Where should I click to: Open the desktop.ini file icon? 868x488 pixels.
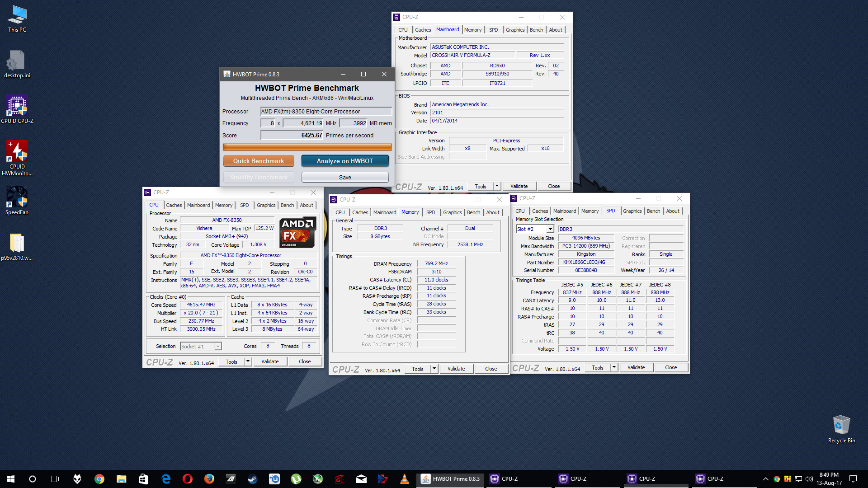tap(17, 64)
